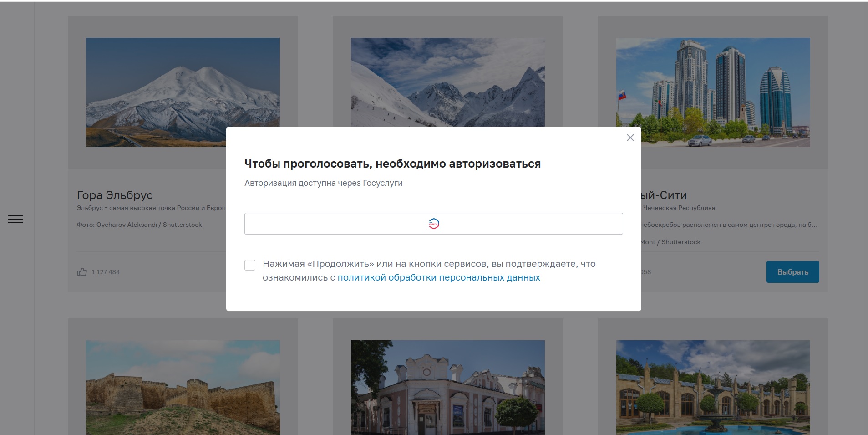Select the stone fortress photo

[183, 387]
